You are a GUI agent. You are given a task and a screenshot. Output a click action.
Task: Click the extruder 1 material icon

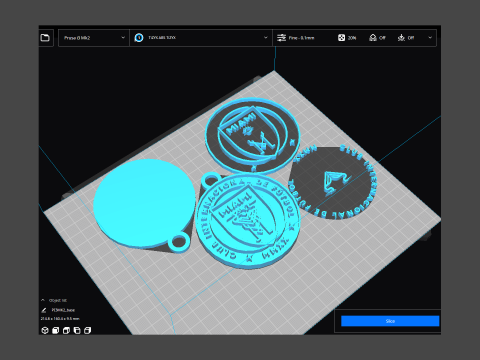pos(139,38)
